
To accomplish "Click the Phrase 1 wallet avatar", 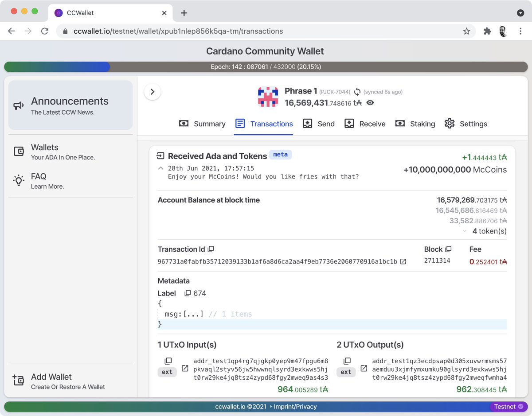I will [268, 97].
